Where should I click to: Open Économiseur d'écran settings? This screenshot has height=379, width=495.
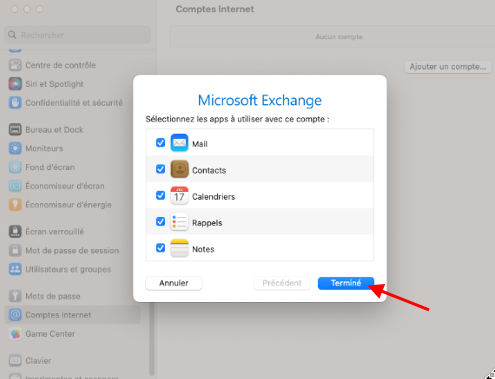(x=72, y=186)
